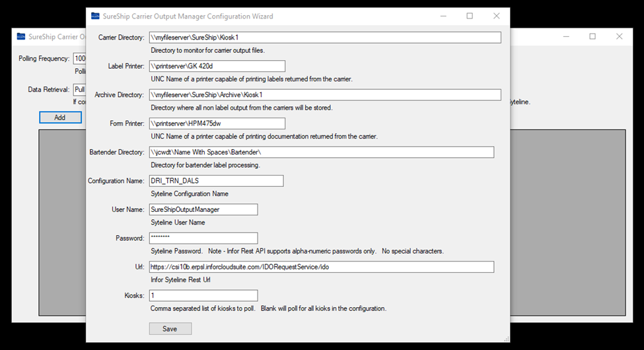This screenshot has width=644, height=350.
Task: Maximize the Configuration Wizard window
Action: click(x=470, y=17)
